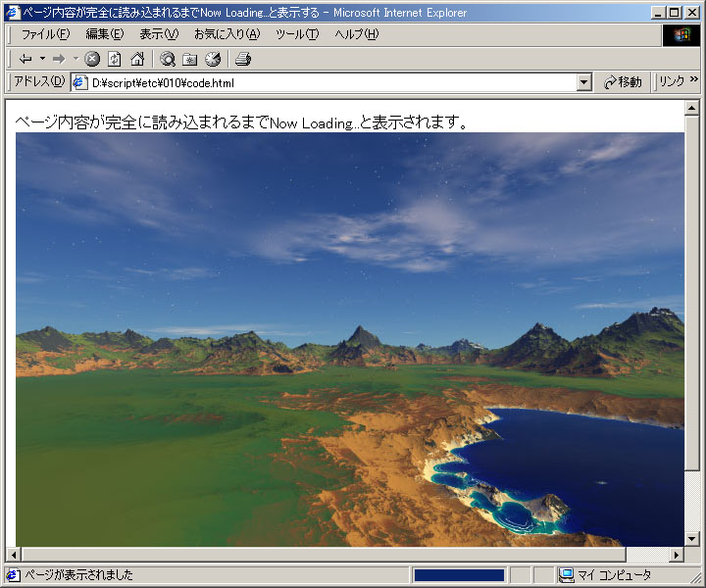This screenshot has width=706, height=588.
Task: Open the ヘルプ(H) menu
Action: click(x=357, y=34)
